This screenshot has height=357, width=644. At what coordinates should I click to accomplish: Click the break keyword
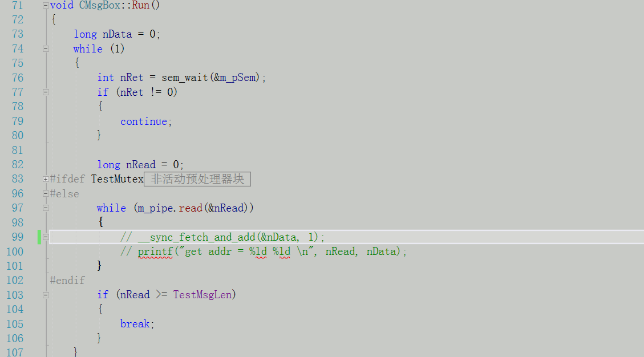[135, 324]
